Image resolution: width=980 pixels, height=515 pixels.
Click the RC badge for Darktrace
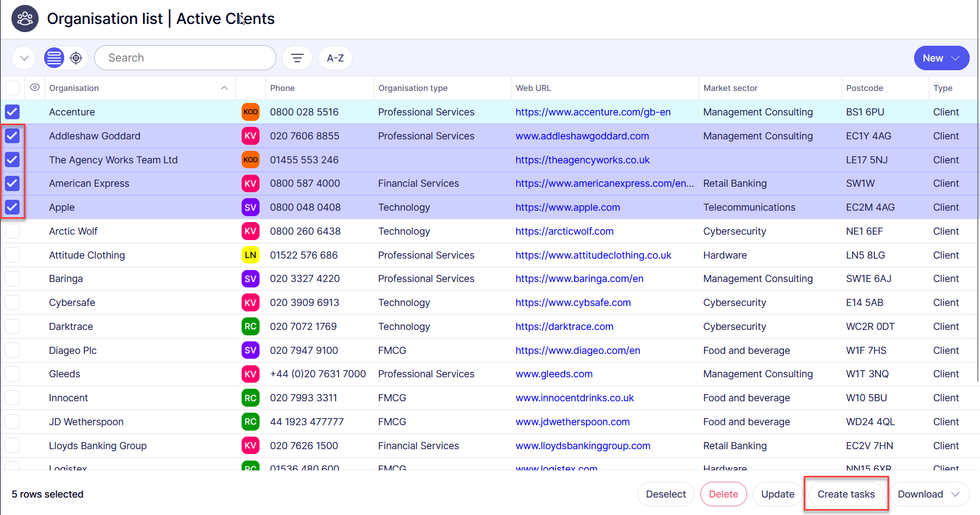[x=250, y=327]
